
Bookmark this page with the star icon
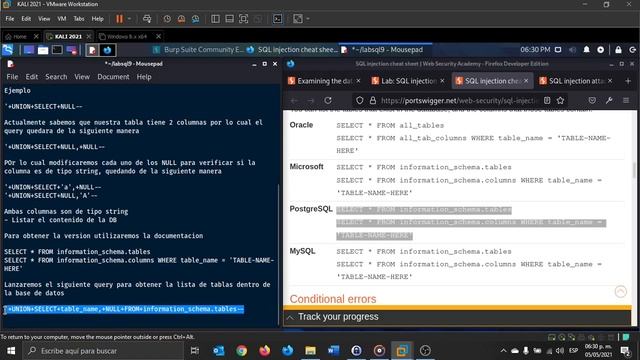tap(560, 100)
